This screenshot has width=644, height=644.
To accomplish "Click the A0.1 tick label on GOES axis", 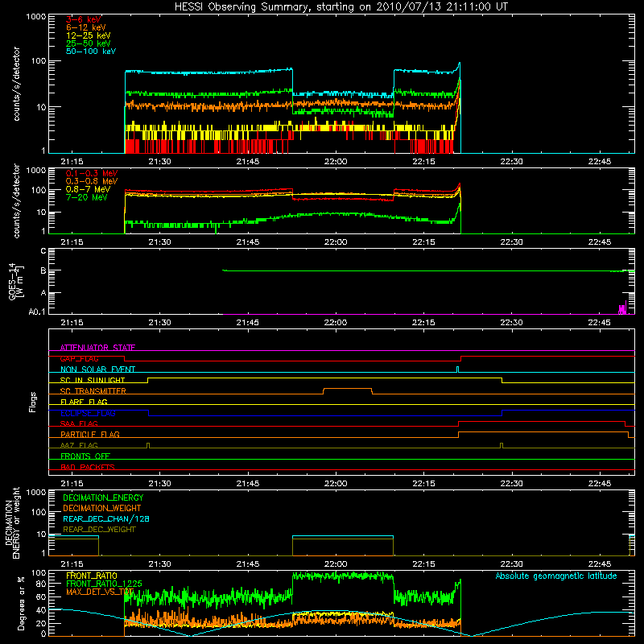I will tap(37, 312).
